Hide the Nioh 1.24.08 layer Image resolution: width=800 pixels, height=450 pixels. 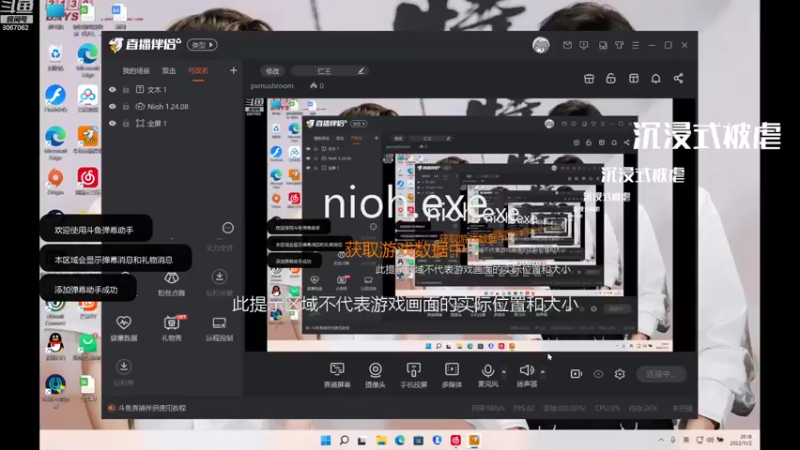[113, 106]
